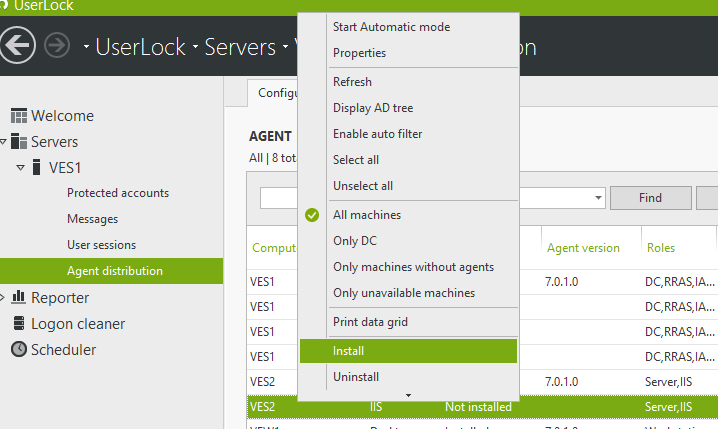Open dropdown after Servers breadcrumb

click(285, 46)
